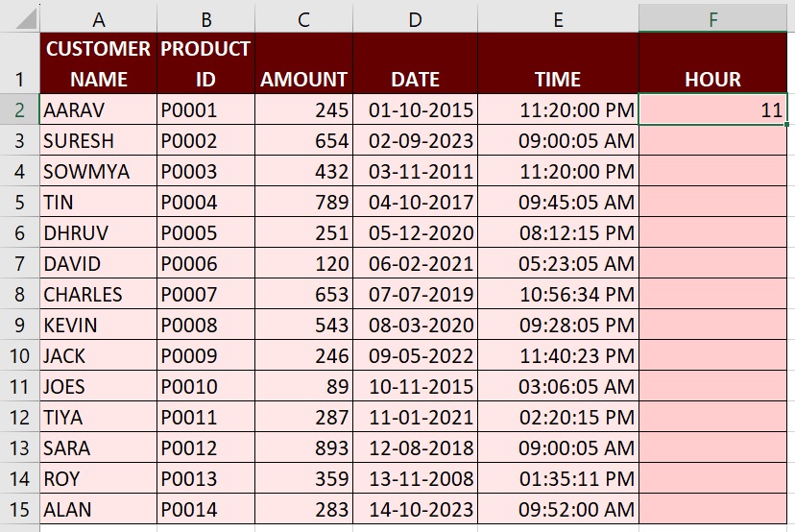Select the cell containing SURESH
Viewport: 795px width, 532px height.
[x=98, y=140]
